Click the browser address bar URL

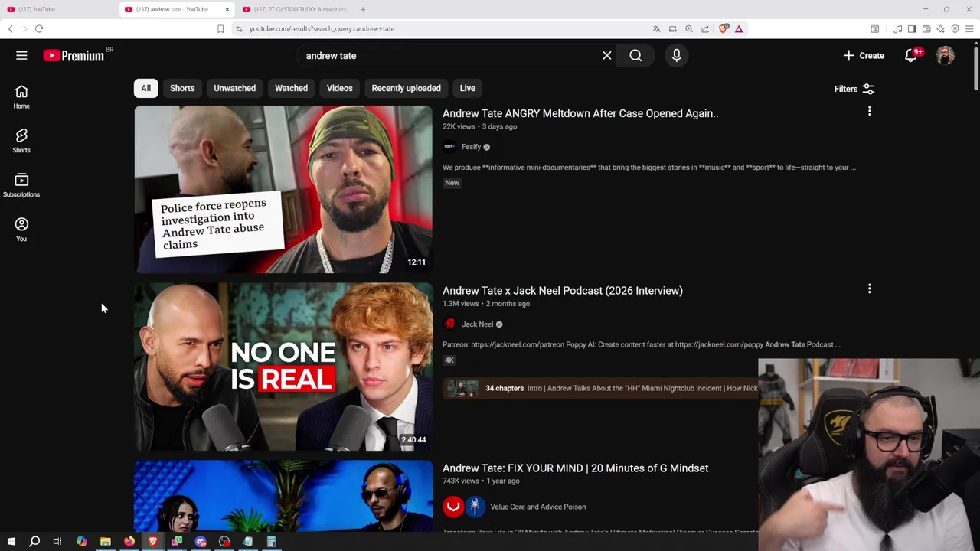pyautogui.click(x=322, y=29)
